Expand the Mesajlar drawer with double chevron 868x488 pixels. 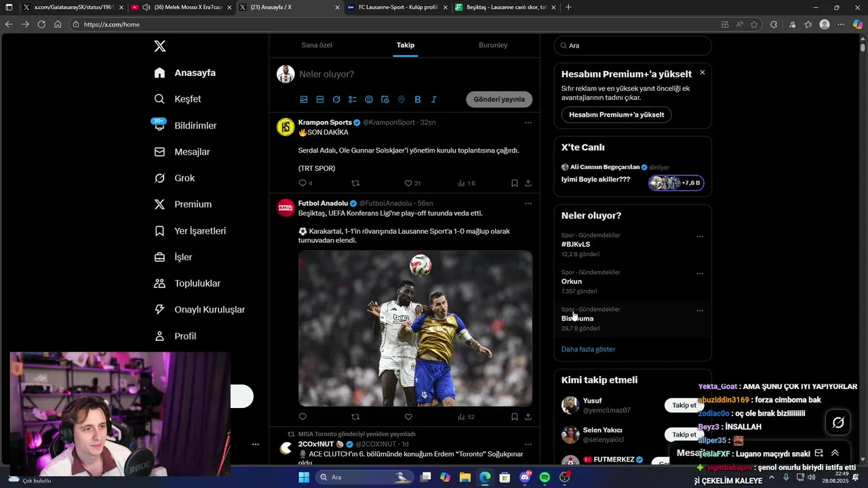pyautogui.click(x=835, y=453)
